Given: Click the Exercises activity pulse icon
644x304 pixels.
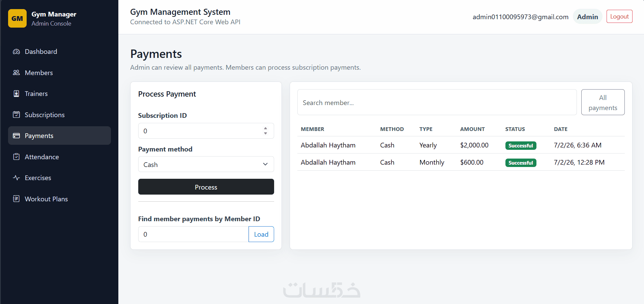Looking at the screenshot, I should click(16, 178).
